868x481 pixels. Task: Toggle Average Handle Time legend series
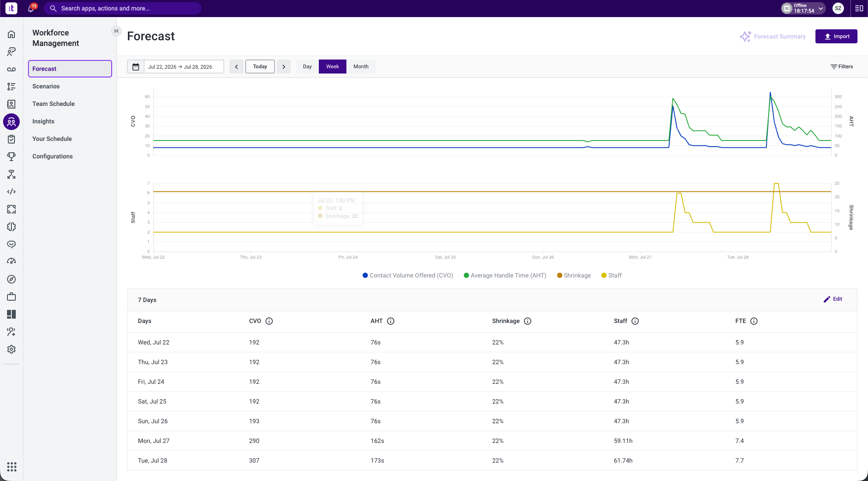[x=505, y=275]
